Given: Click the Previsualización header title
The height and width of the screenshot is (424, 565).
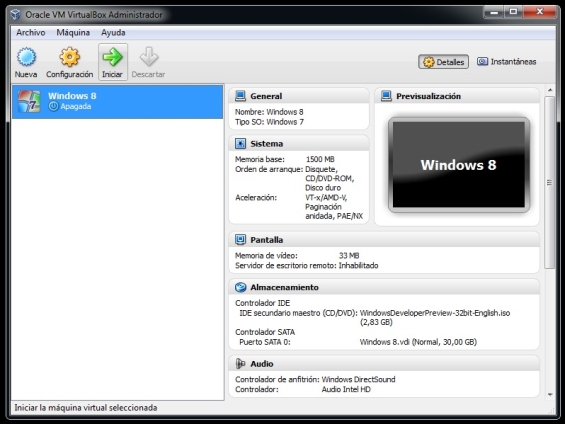Looking at the screenshot, I should point(428,96).
